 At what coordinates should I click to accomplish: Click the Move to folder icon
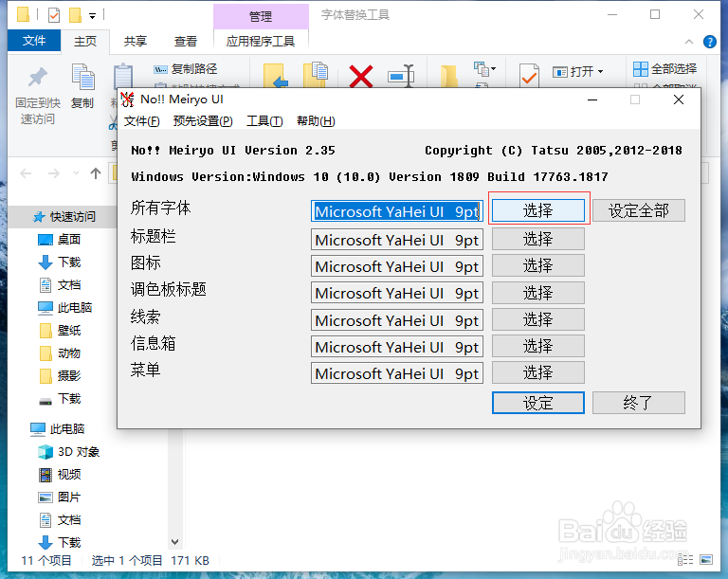click(276, 76)
